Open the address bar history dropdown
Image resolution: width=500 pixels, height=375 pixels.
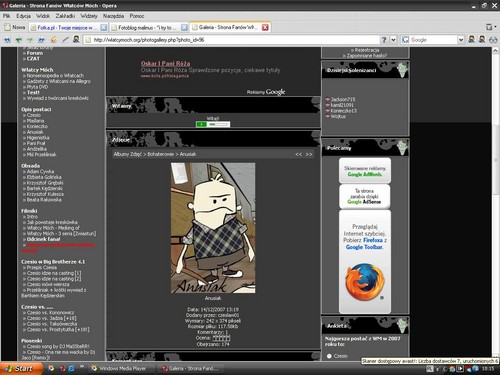393,40
